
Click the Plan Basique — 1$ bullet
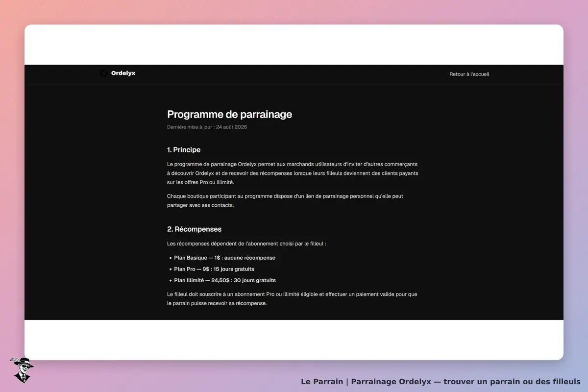(x=224, y=258)
